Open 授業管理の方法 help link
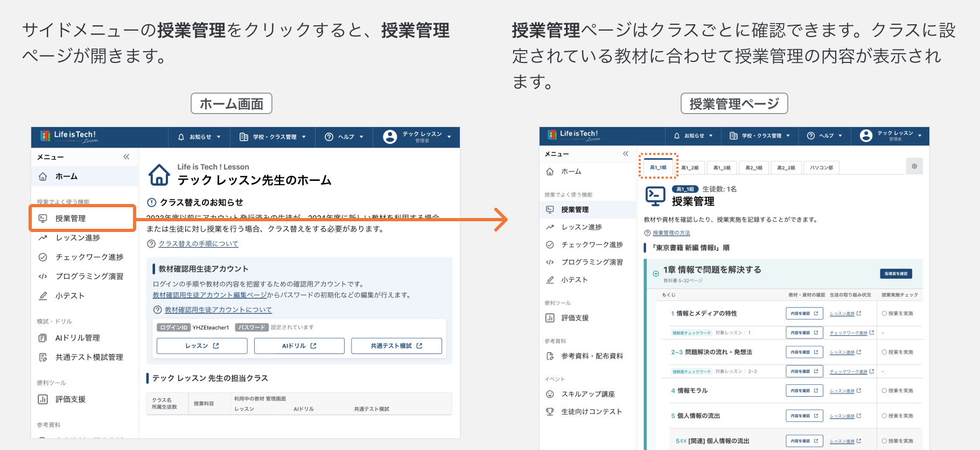Image resolution: width=980 pixels, height=450 pixels. pos(671,233)
